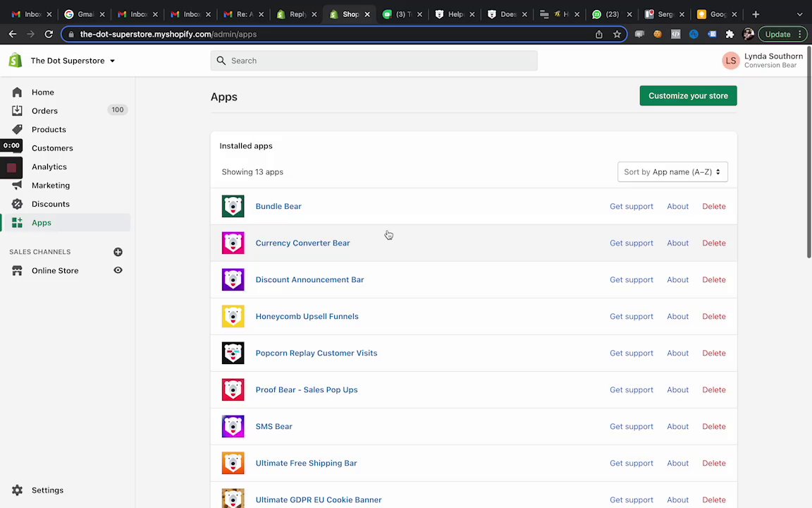Click the share icon in address bar
This screenshot has height=508, width=812.
tap(598, 34)
